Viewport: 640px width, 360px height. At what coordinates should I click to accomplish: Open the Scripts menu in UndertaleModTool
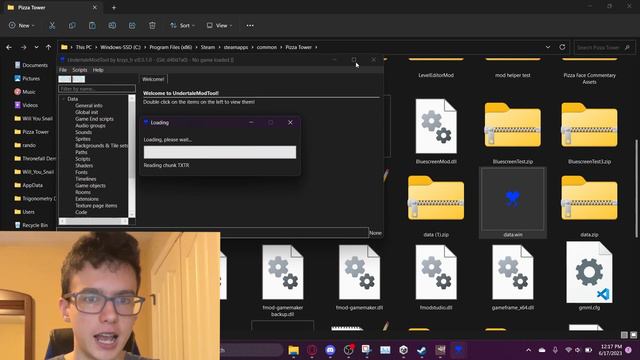80,70
